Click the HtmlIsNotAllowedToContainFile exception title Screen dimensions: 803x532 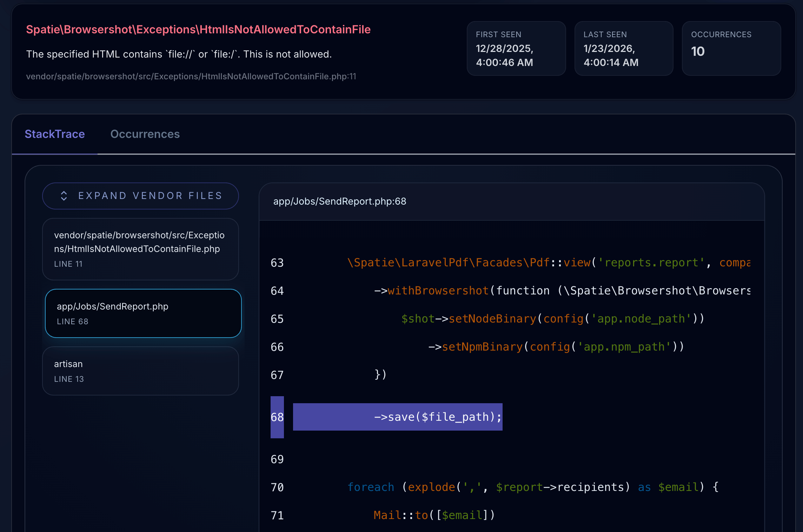tap(198, 29)
